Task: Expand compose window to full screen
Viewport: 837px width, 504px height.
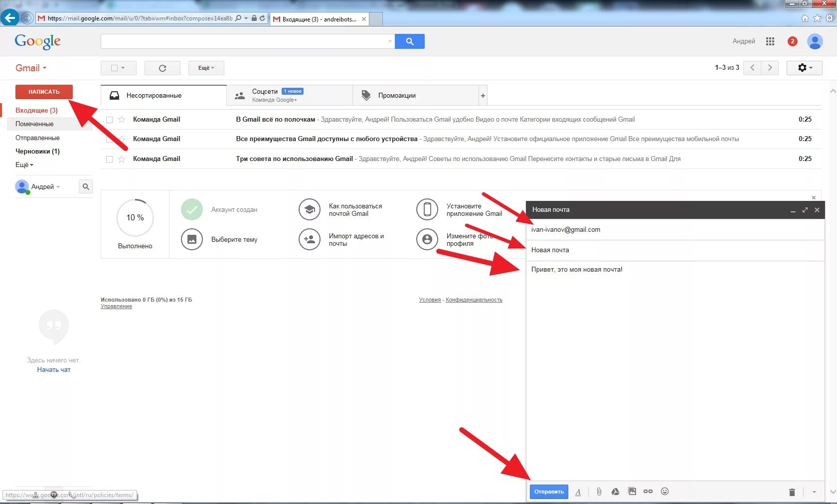Action: click(x=805, y=210)
